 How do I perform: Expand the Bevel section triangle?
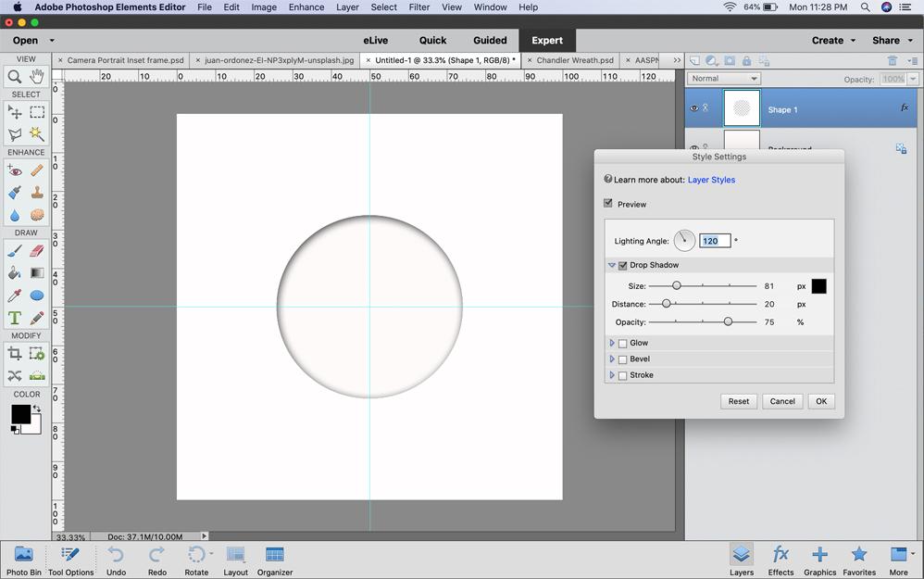coord(612,359)
